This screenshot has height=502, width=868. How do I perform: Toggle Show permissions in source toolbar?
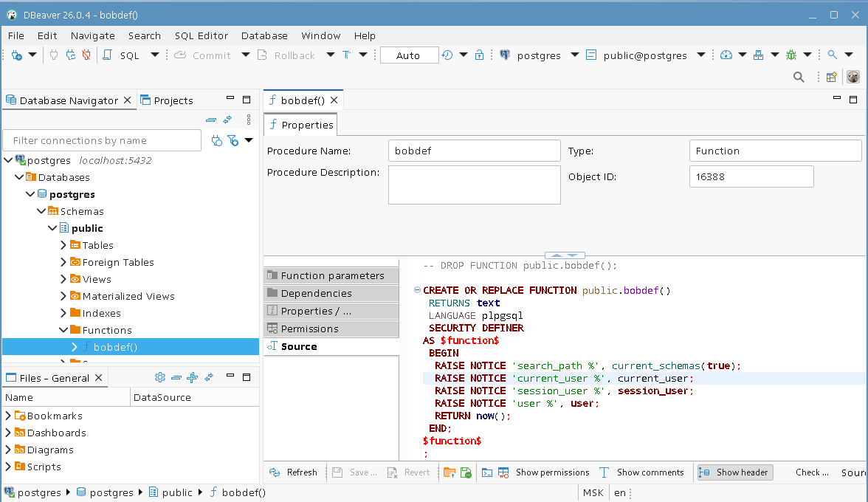click(x=543, y=472)
